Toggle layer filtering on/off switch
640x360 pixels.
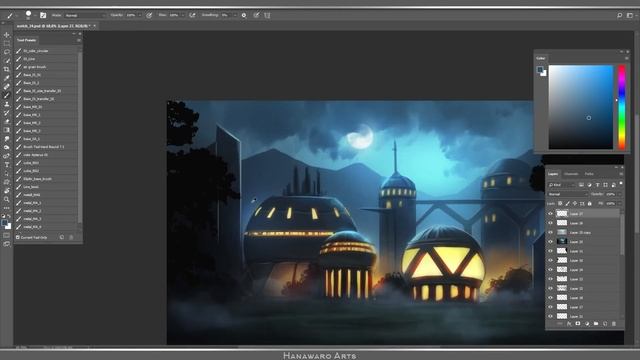click(621, 184)
